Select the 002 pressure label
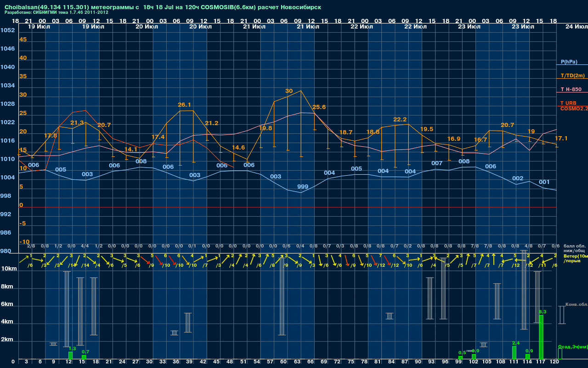This screenshot has width=588, height=368. 518,178
